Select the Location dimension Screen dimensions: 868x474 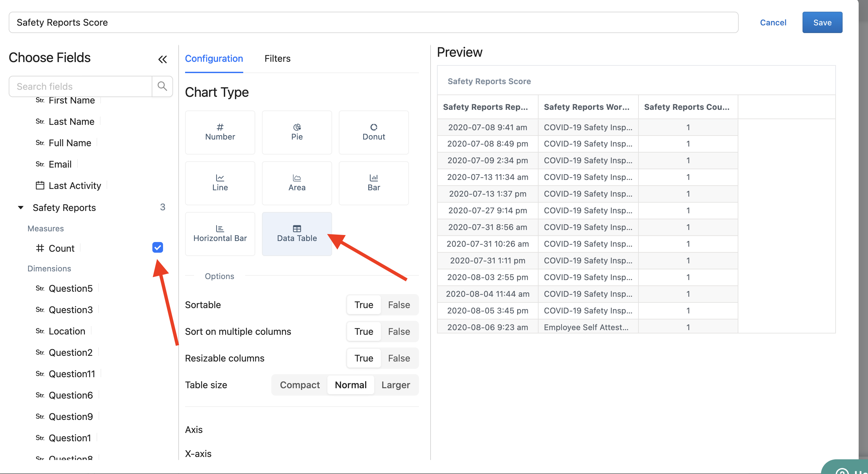point(67,331)
